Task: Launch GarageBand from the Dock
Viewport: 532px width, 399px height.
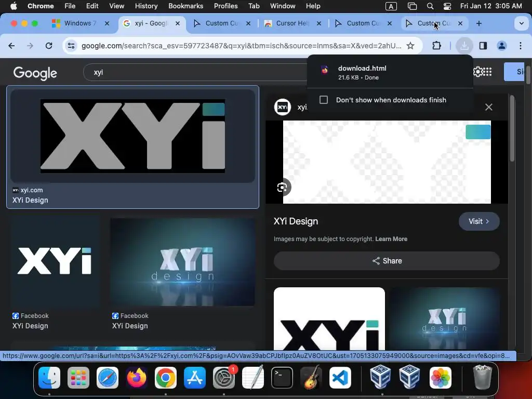Action: coord(311,378)
